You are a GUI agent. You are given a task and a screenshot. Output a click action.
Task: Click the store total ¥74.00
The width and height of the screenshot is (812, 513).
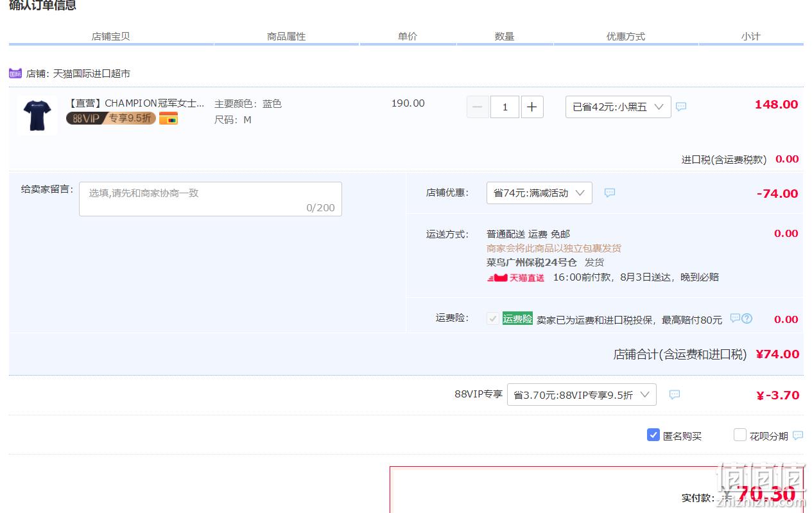click(x=777, y=354)
